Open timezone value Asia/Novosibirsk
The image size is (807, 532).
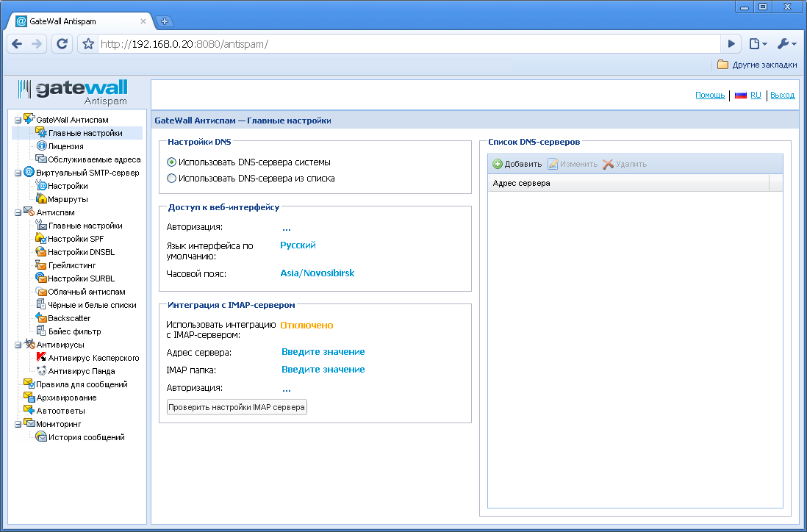point(318,273)
